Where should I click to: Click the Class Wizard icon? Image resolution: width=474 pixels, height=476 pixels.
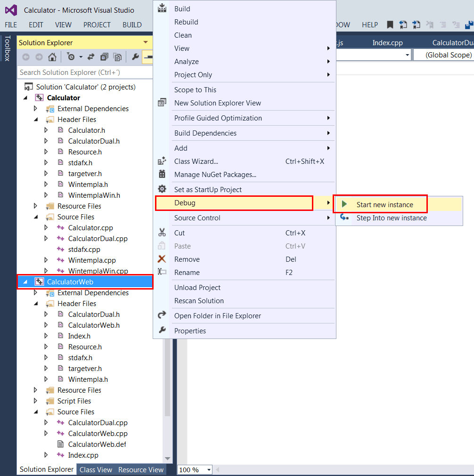pos(162,161)
